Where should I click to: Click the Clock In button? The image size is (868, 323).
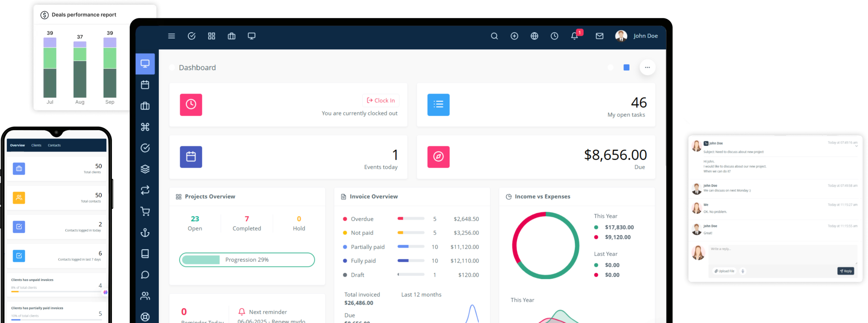(x=381, y=100)
